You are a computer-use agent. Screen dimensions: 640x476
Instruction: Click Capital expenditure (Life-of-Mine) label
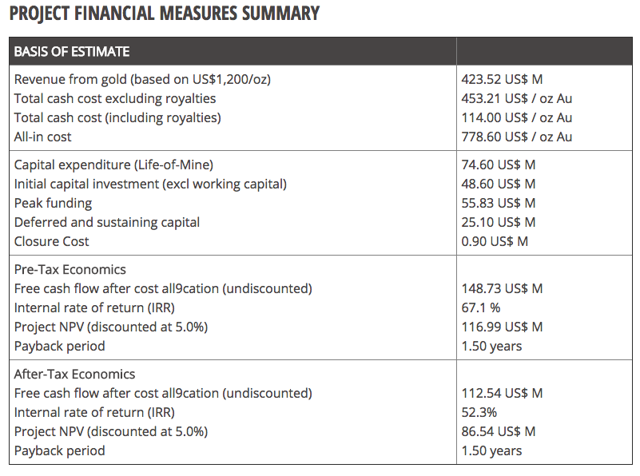113,165
